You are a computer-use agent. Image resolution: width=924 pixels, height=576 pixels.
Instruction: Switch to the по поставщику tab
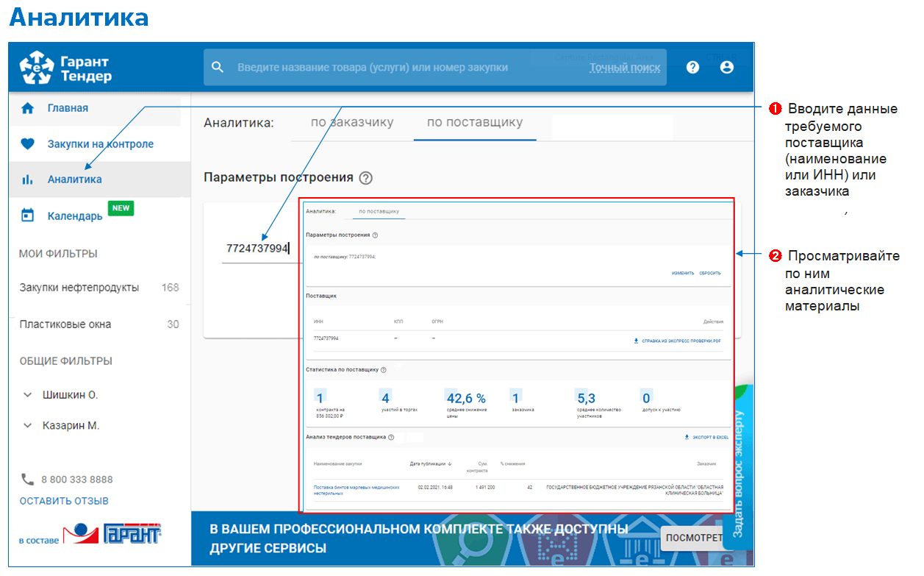pyautogui.click(x=474, y=123)
